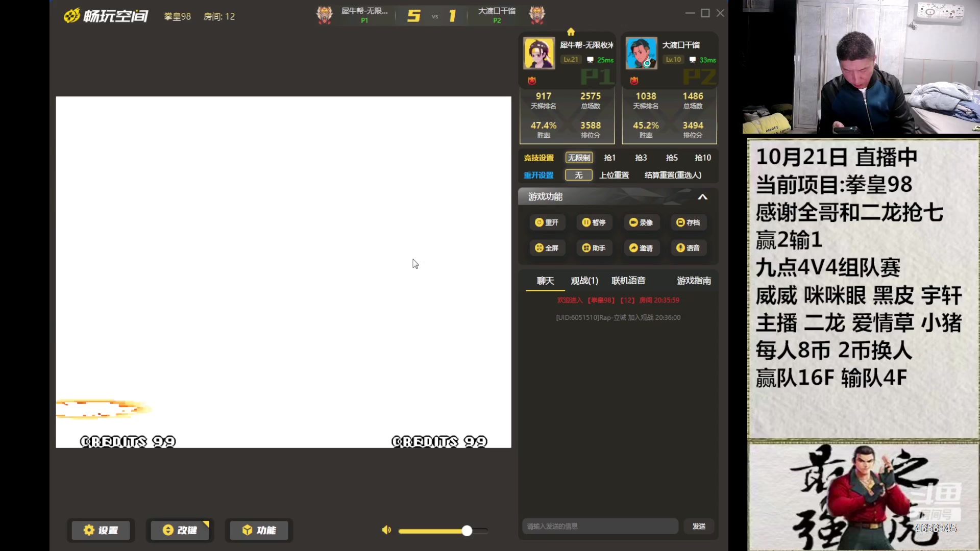Invite a player with 邀请
This screenshot has height=551, width=980.
pos(641,248)
